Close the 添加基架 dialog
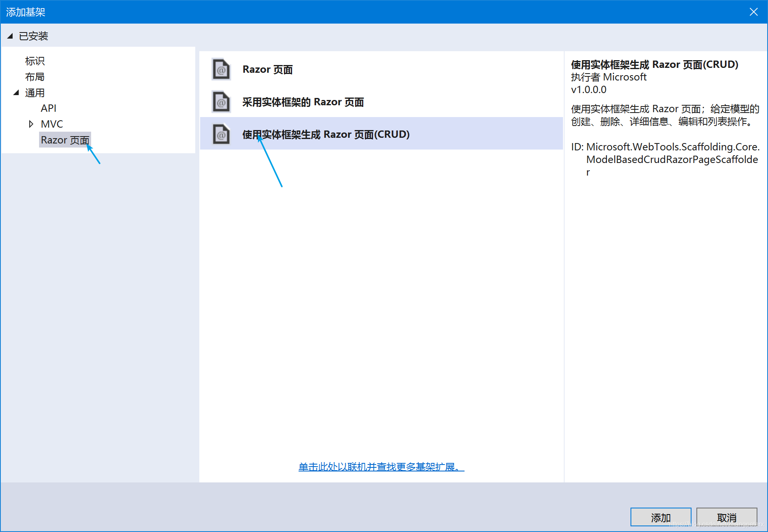 pyautogui.click(x=753, y=12)
